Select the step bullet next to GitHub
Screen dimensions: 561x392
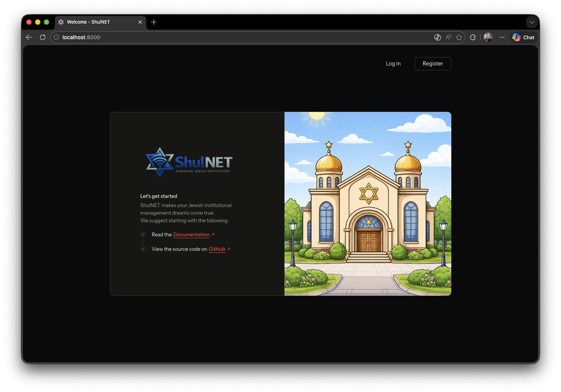pyautogui.click(x=142, y=249)
